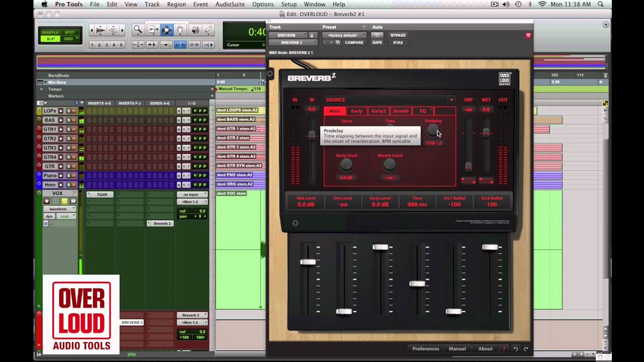644x362 pixels.
Task: Open the VOX waveform track view selector
Action: click(60, 209)
